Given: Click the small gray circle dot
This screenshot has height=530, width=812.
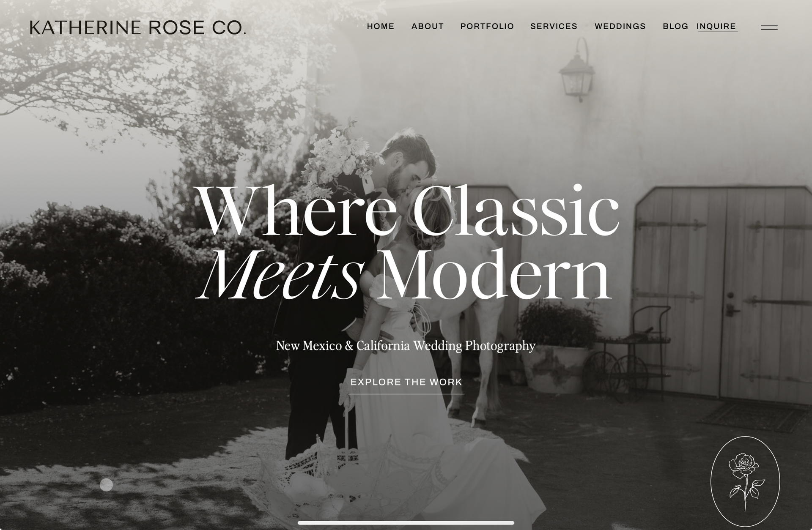Looking at the screenshot, I should point(106,485).
